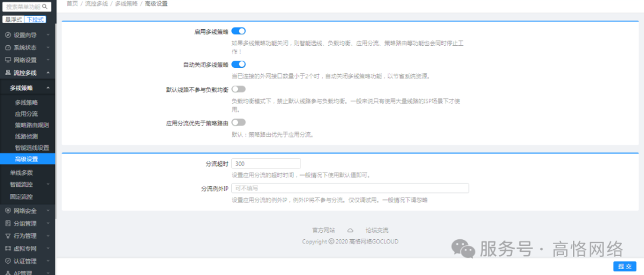Screen dimensions: 644x275
Task: Click the search magnifier icon in the menu search box
Action: coord(45,7)
